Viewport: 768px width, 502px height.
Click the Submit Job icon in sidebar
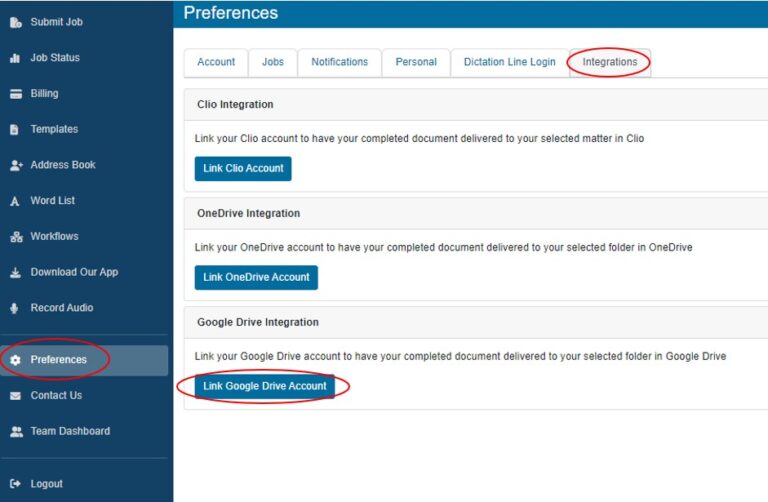click(16, 22)
